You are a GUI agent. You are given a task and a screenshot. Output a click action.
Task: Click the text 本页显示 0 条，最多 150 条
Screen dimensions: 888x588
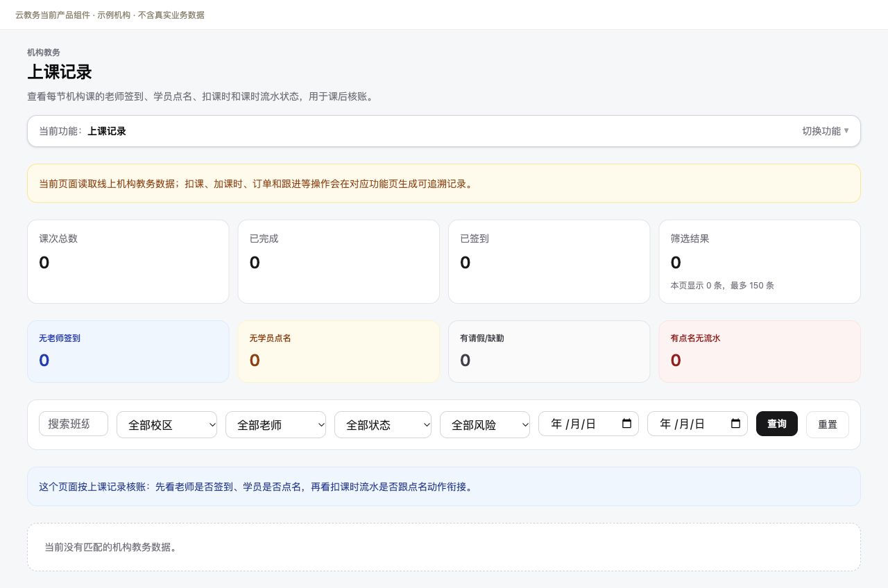[722, 286]
